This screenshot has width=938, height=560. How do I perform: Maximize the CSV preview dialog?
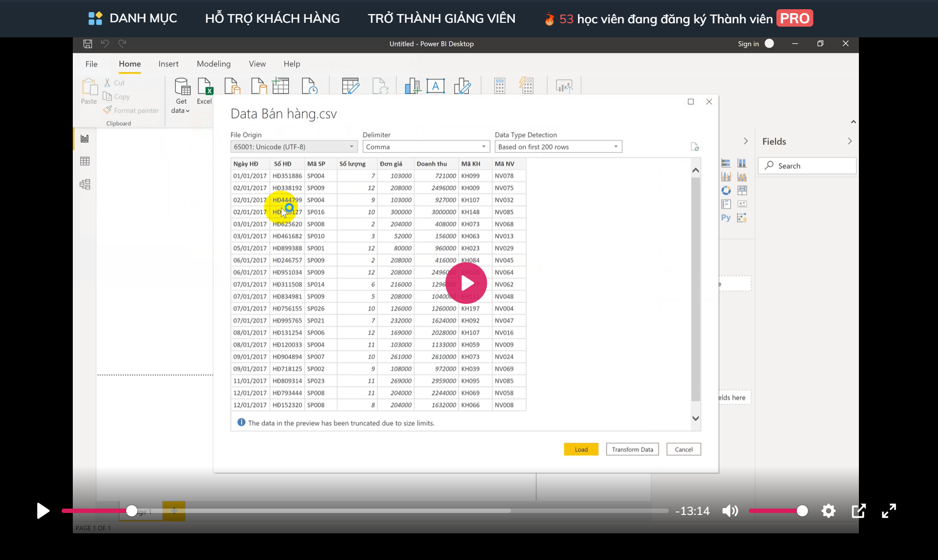(691, 102)
